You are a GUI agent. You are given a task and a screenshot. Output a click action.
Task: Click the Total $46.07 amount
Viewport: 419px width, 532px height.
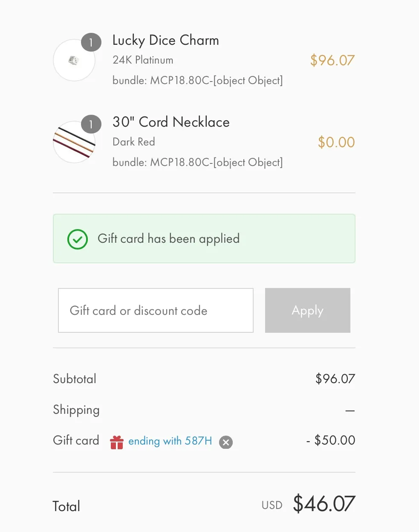point(324,504)
